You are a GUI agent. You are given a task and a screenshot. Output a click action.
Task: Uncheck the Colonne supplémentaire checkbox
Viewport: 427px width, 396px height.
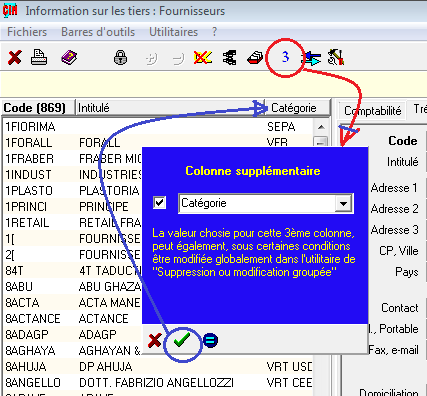point(159,202)
